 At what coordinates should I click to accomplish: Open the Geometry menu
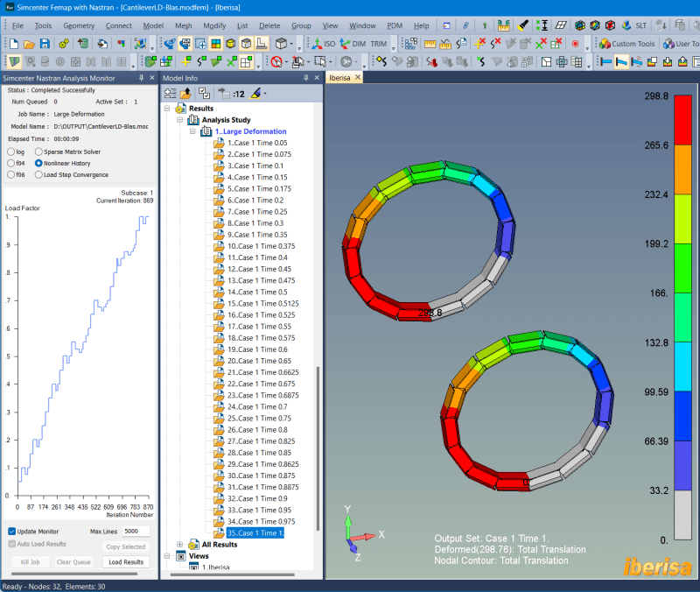[79, 25]
